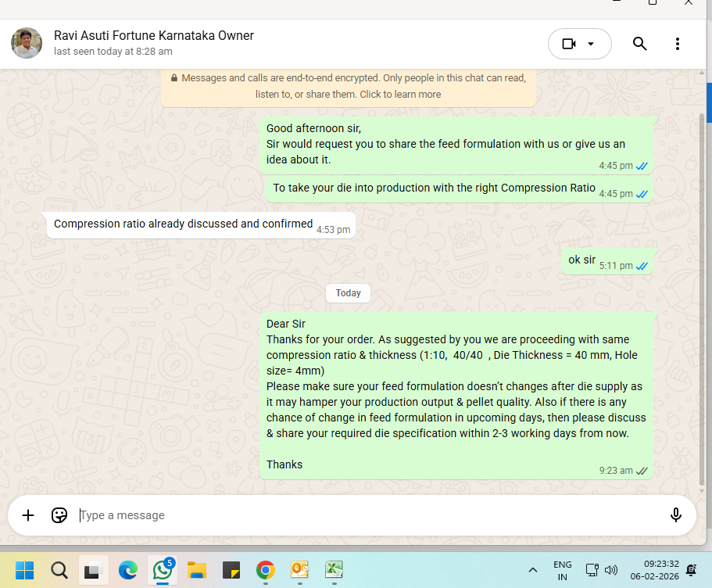Open File Explorer from the taskbar

(196, 570)
